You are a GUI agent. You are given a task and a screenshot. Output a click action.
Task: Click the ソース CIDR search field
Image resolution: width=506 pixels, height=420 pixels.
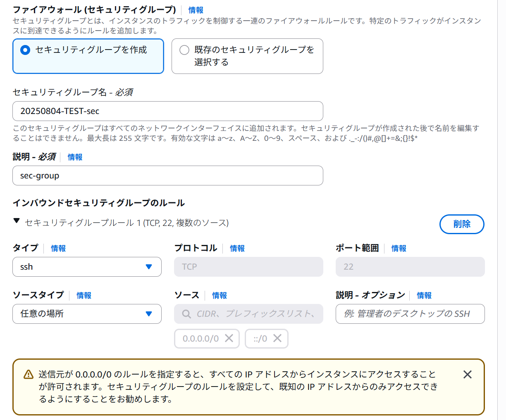[249, 314]
